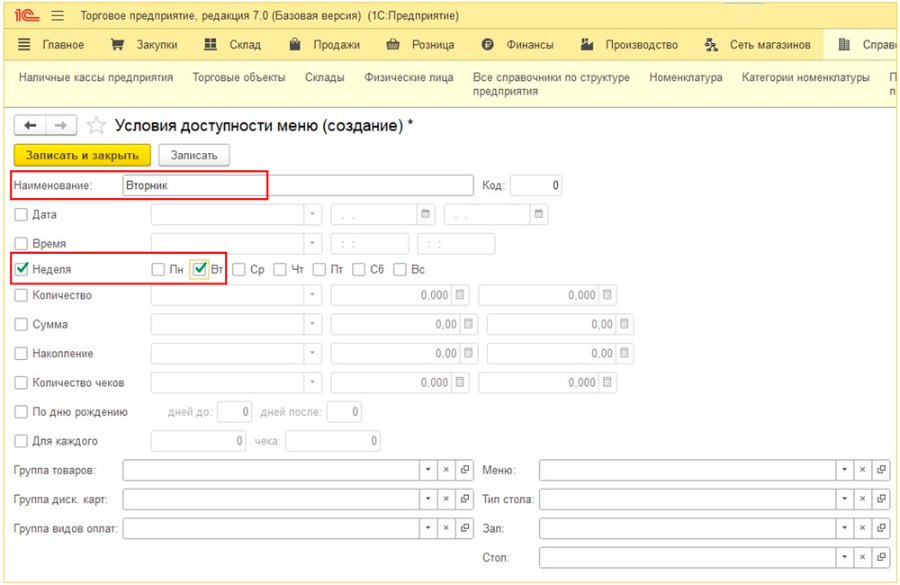
Task: Clear the Группа товаров field
Action: 446,470
